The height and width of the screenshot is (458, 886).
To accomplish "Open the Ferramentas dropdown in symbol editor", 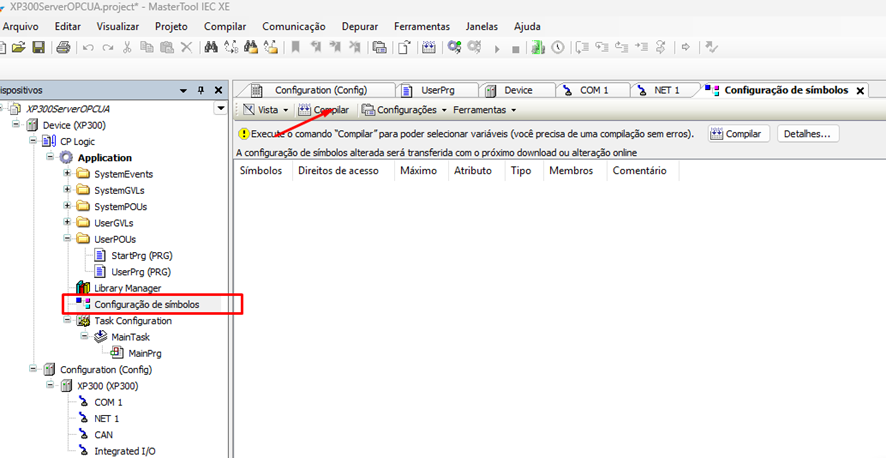I will click(x=484, y=109).
